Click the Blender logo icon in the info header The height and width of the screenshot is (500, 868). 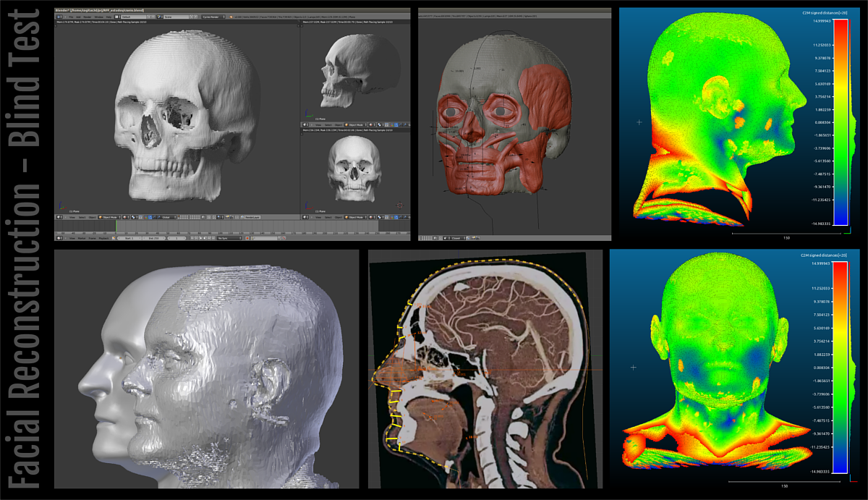pos(231,17)
